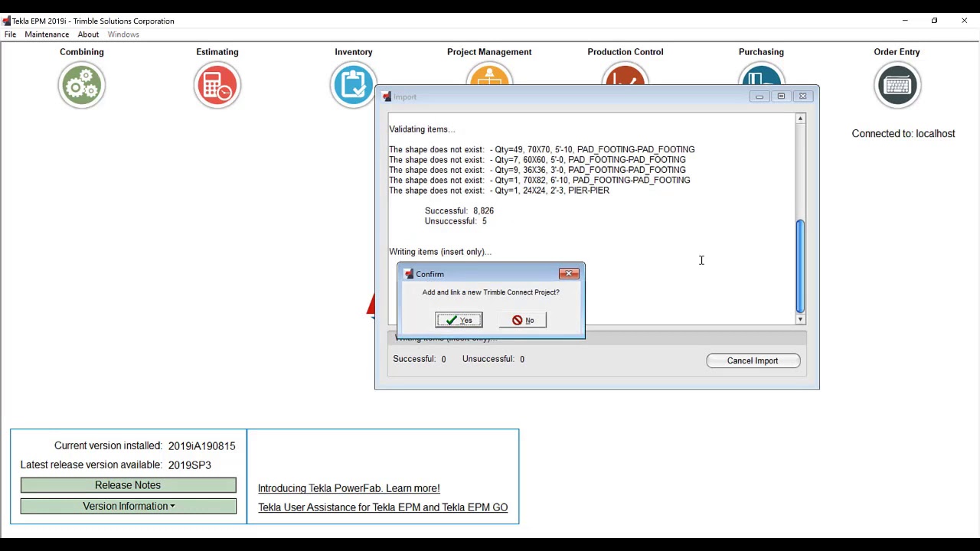Maximize the Import window
980x551 pixels.
click(x=781, y=96)
